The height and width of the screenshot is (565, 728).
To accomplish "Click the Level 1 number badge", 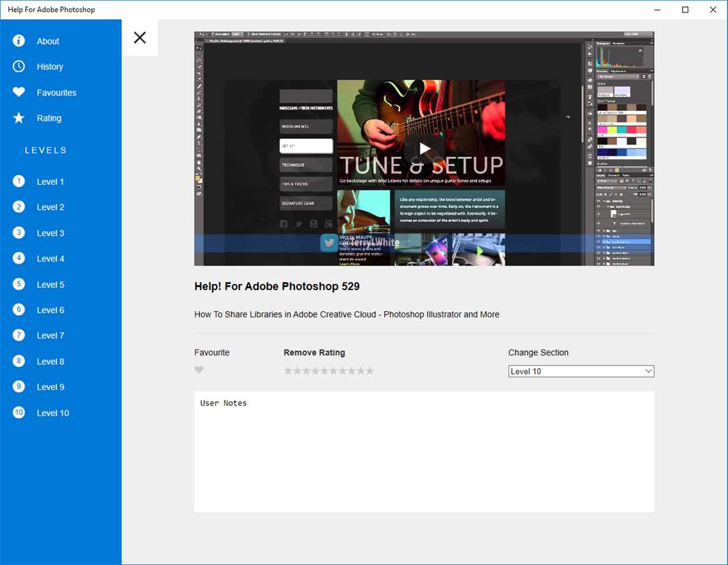I will pyautogui.click(x=19, y=181).
